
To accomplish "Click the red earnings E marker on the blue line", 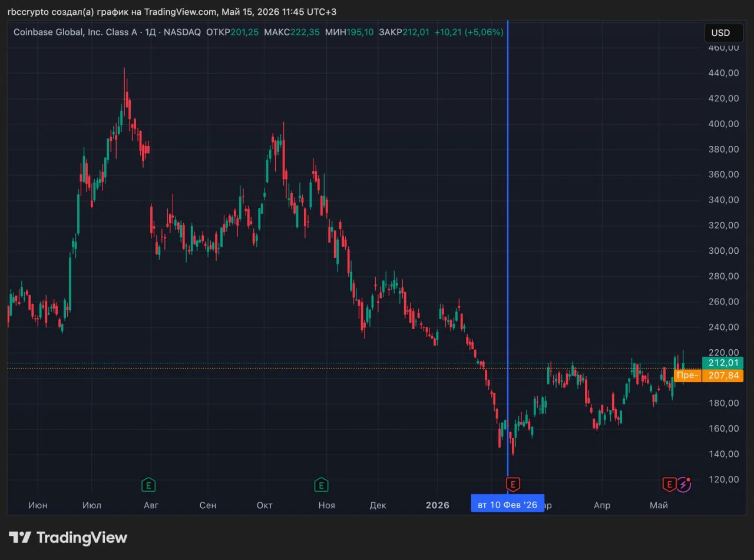I will (x=512, y=485).
